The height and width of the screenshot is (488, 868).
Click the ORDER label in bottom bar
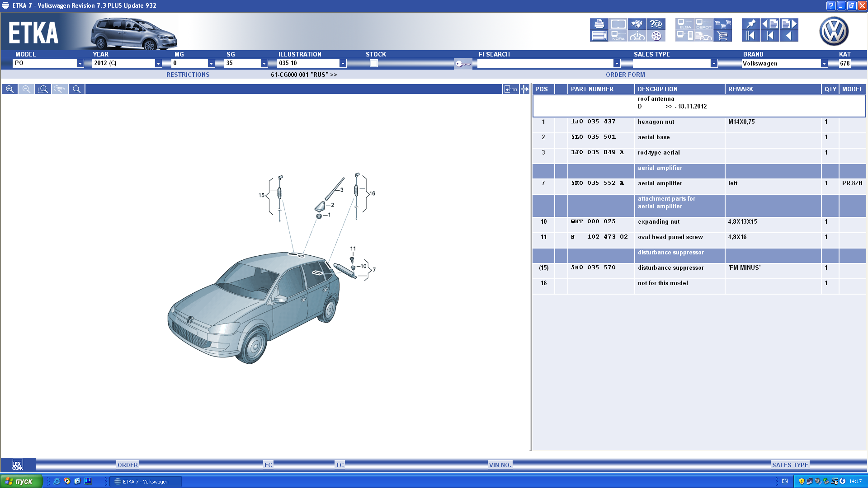coord(127,465)
